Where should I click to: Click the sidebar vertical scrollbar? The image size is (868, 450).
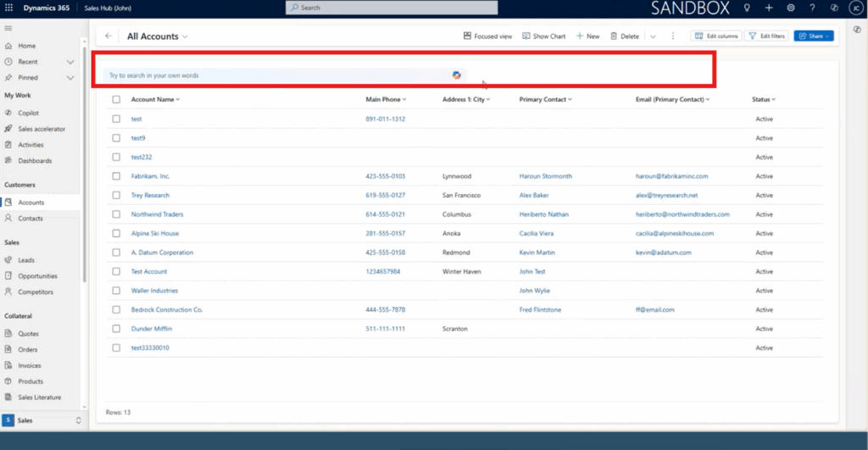84,166
